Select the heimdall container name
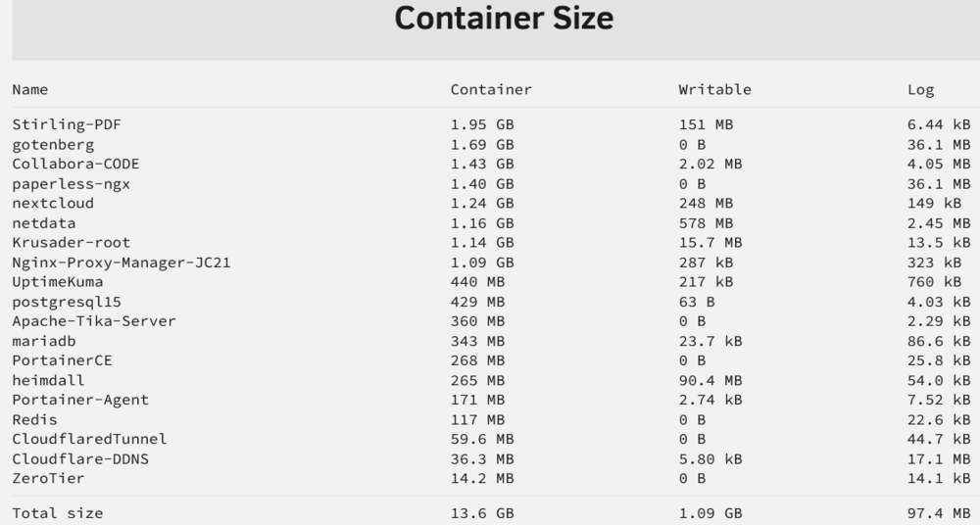This screenshot has width=980, height=525. 48,381
